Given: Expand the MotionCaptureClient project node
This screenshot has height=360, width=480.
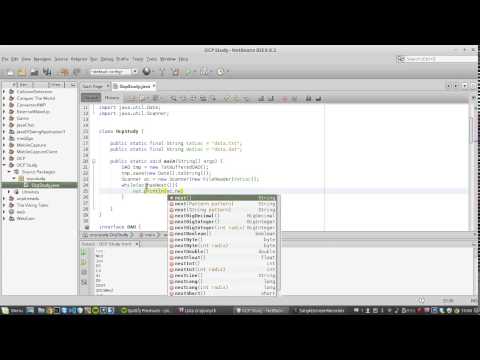Looking at the screenshot, I should (x=4, y=152).
